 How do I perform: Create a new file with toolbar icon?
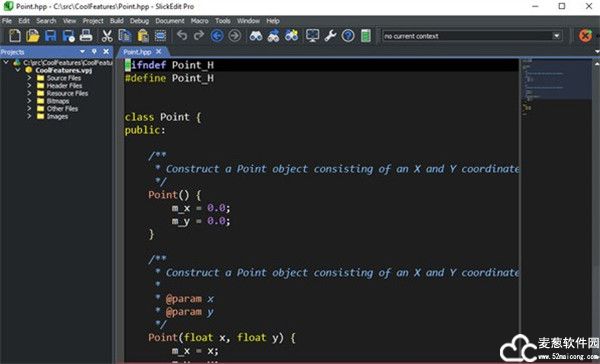point(15,36)
